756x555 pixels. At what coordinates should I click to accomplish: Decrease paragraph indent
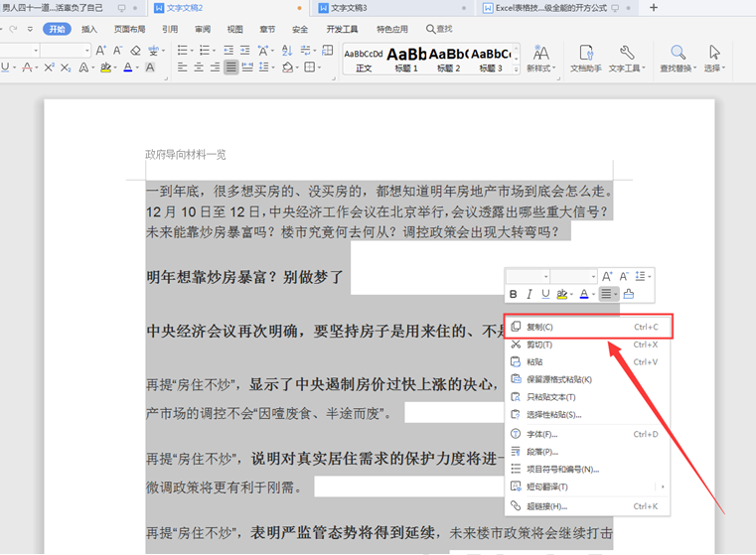[x=228, y=50]
